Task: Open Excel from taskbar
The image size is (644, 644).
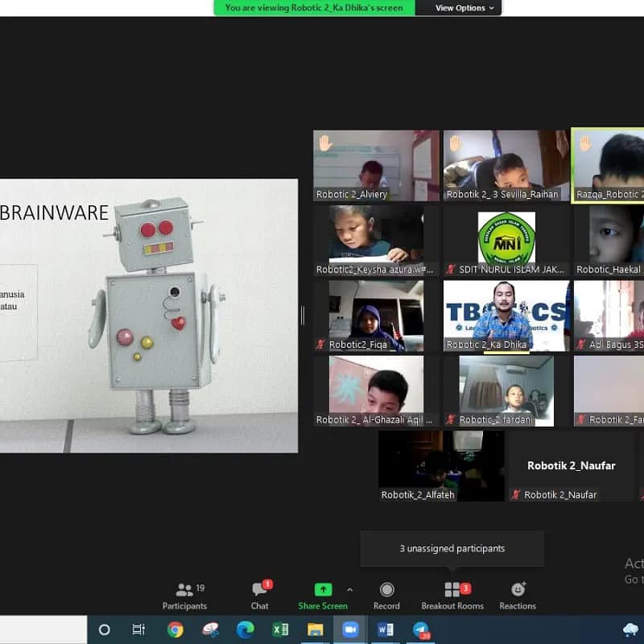Action: tap(280, 630)
